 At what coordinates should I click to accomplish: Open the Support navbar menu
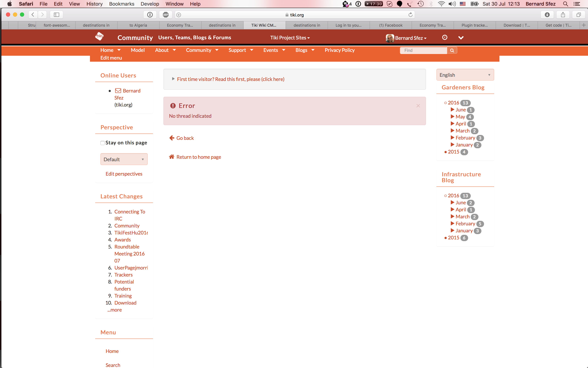[x=241, y=50]
